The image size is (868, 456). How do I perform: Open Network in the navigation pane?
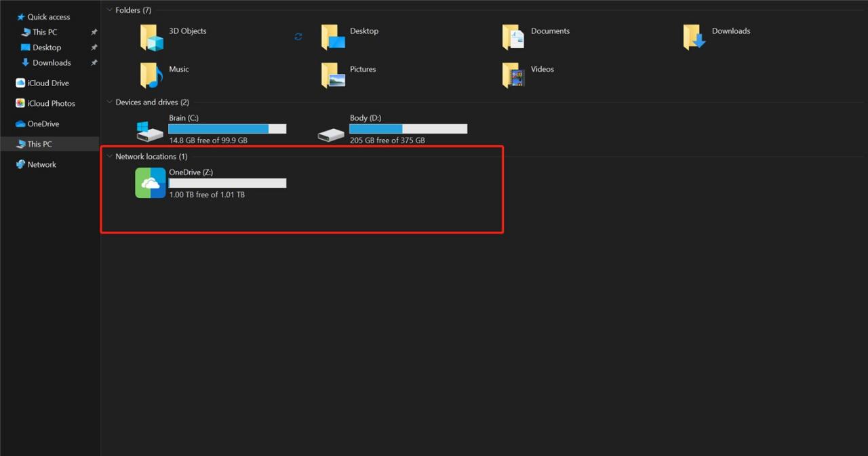coord(41,165)
